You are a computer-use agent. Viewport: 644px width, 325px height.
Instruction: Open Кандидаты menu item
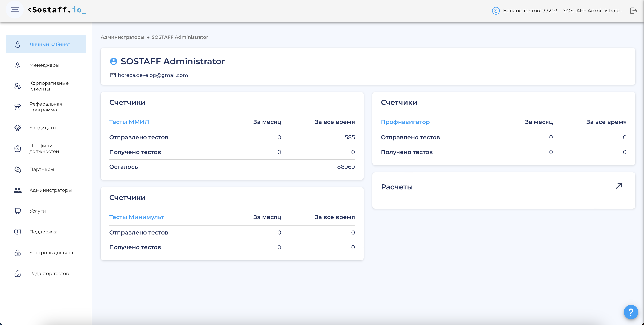point(46,128)
